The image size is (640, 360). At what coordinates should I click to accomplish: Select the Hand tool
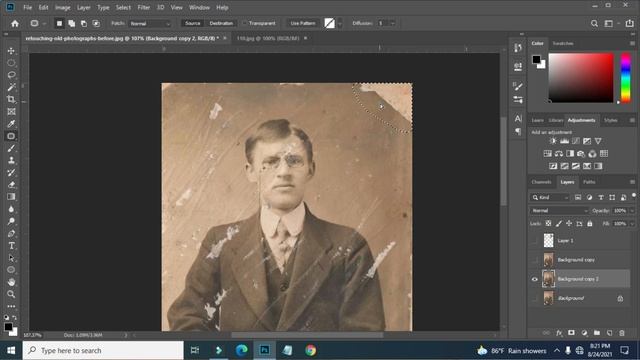[11, 282]
